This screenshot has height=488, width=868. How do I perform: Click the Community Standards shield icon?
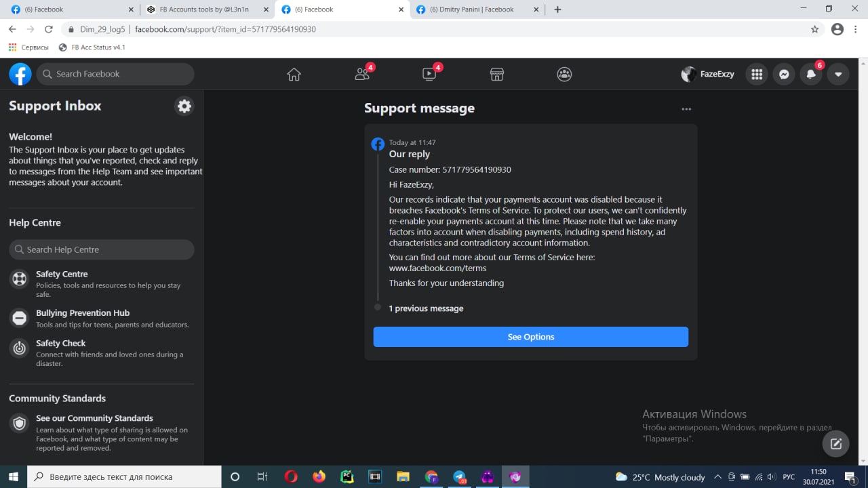pos(20,423)
